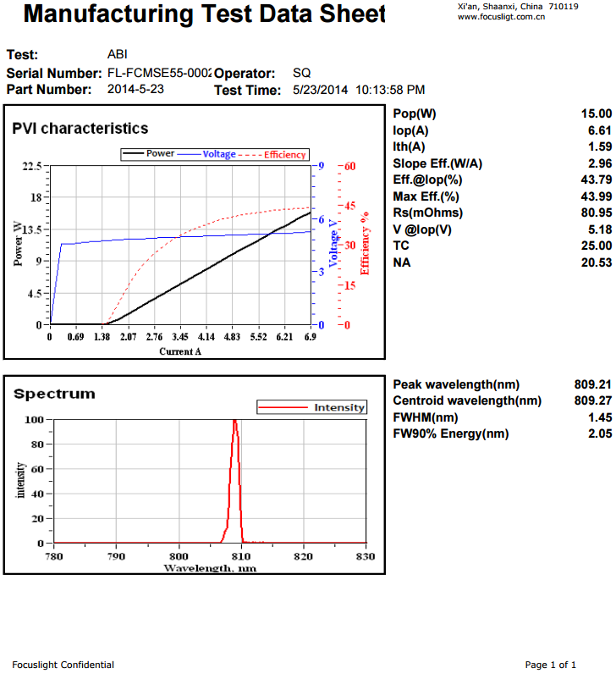616x679 pixels.
Task: Click the 810 tick on Wavelength axis
Action: [241, 556]
